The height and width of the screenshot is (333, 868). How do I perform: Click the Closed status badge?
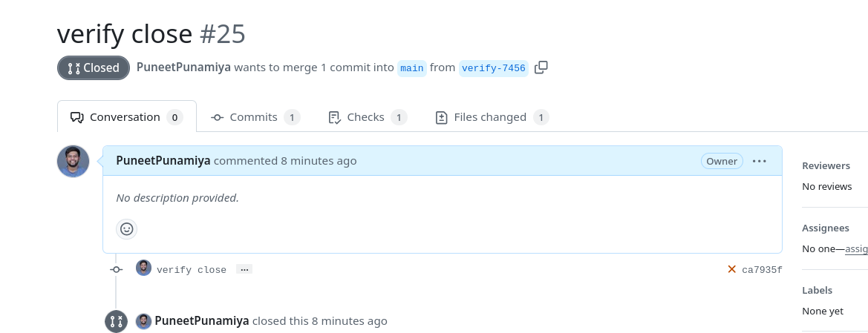[x=94, y=68]
